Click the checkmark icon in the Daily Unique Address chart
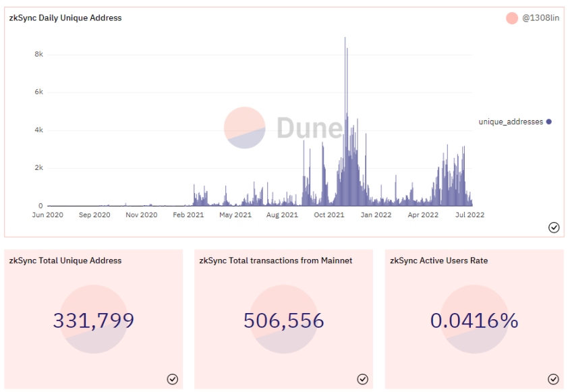Image resolution: width=568 pixels, height=392 pixels. 553,228
